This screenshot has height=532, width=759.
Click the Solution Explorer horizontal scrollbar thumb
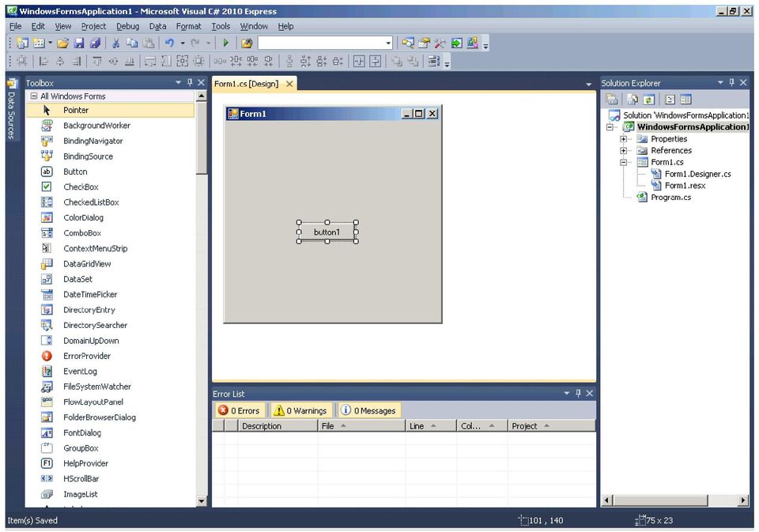661,500
